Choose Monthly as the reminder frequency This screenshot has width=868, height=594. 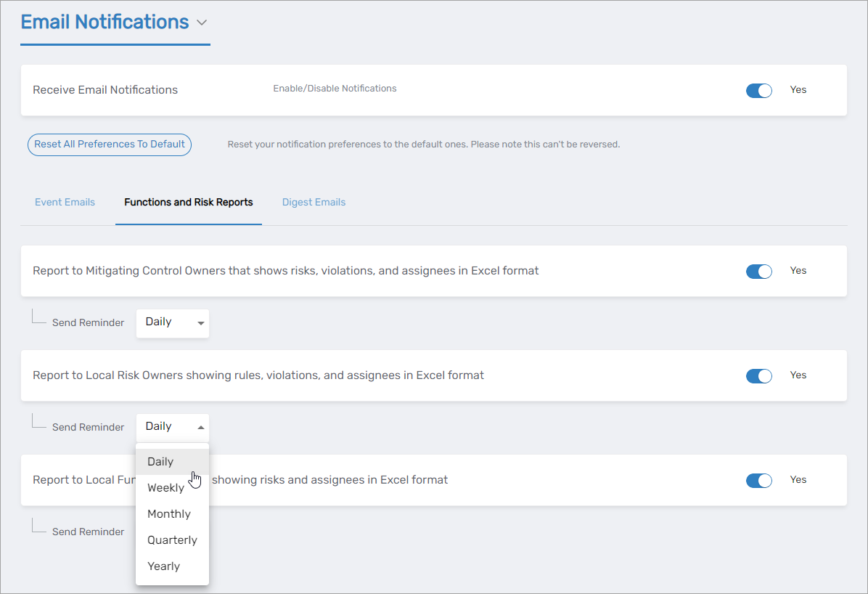[168, 513]
